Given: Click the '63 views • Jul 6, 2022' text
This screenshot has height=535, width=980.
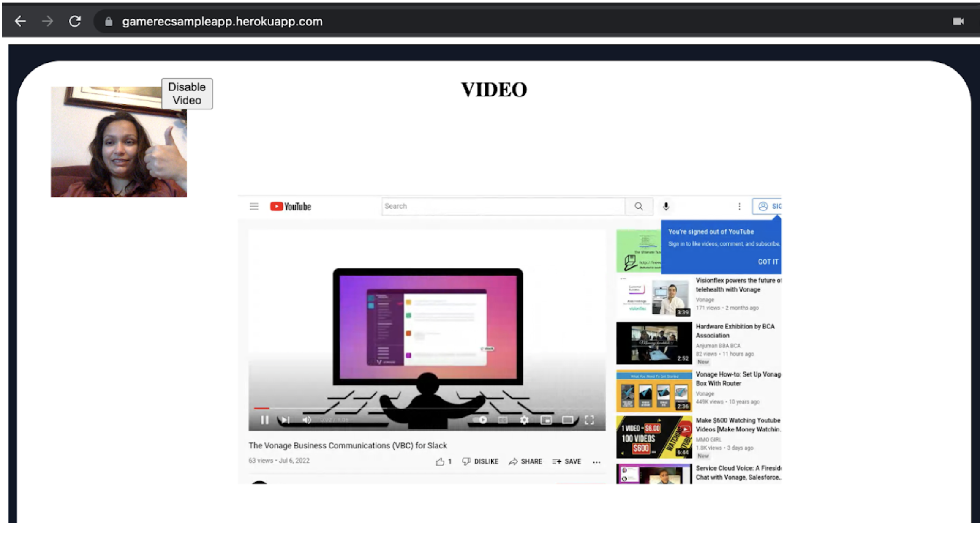Looking at the screenshot, I should [279, 461].
